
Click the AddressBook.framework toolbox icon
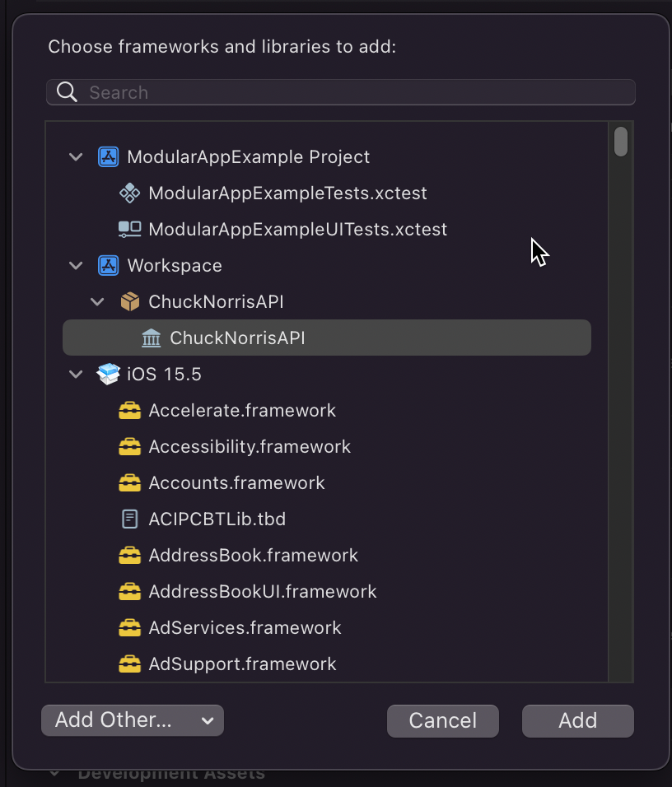[129, 556]
